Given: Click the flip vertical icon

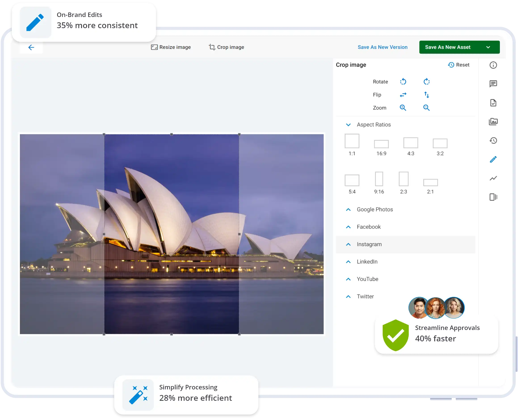Looking at the screenshot, I should click(x=427, y=95).
